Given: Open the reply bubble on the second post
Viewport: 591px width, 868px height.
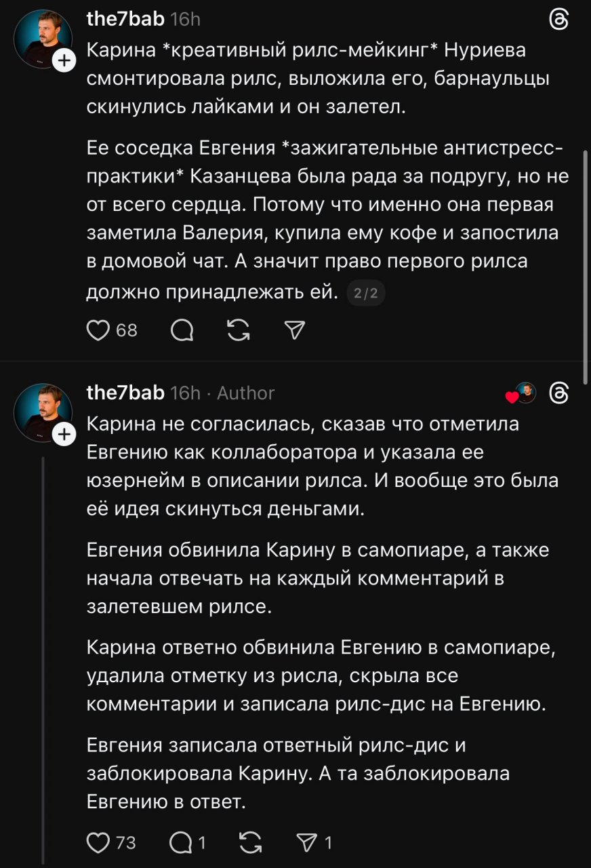Looking at the screenshot, I should [179, 844].
